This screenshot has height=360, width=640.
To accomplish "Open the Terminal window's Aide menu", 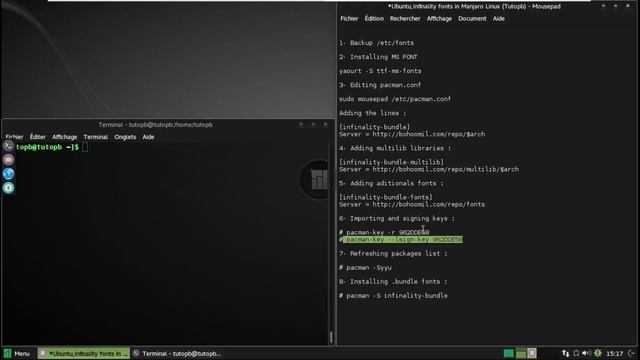I will (x=148, y=137).
